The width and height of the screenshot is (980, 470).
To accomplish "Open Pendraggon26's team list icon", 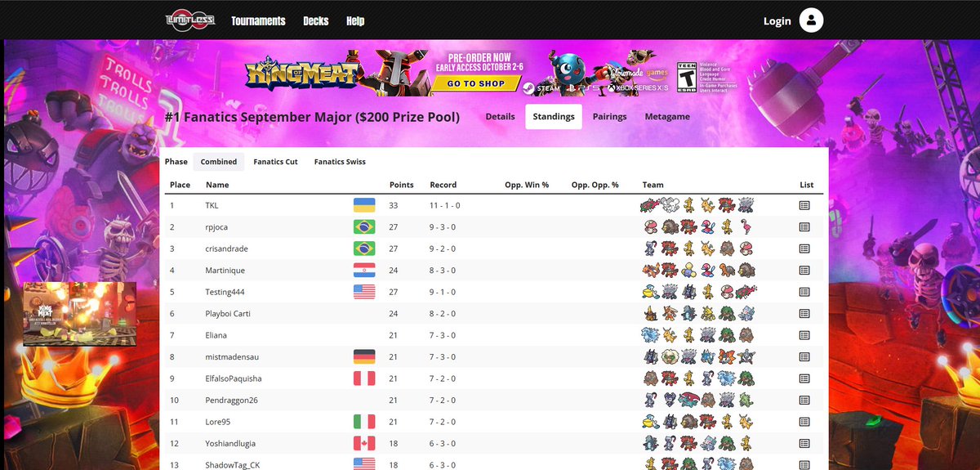I will (804, 400).
